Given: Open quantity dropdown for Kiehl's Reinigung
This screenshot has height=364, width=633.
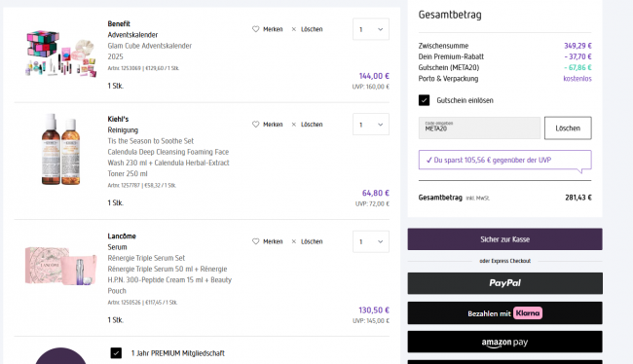Looking at the screenshot, I should pos(371,125).
